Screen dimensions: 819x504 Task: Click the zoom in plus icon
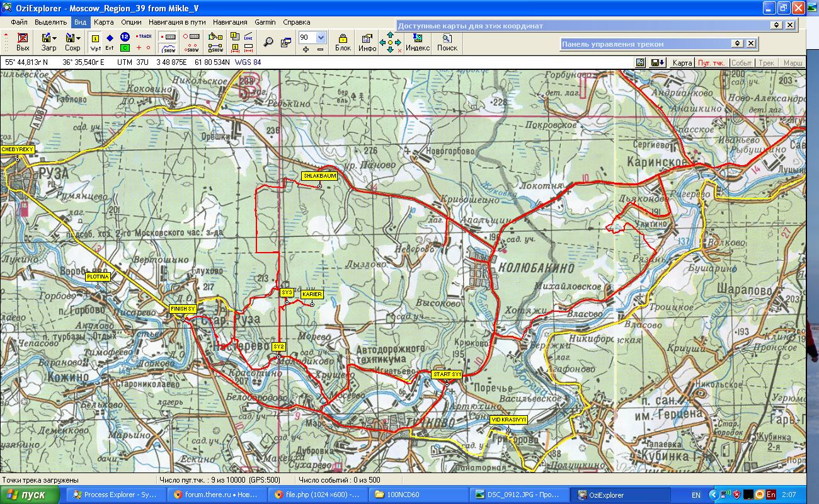coord(305,49)
